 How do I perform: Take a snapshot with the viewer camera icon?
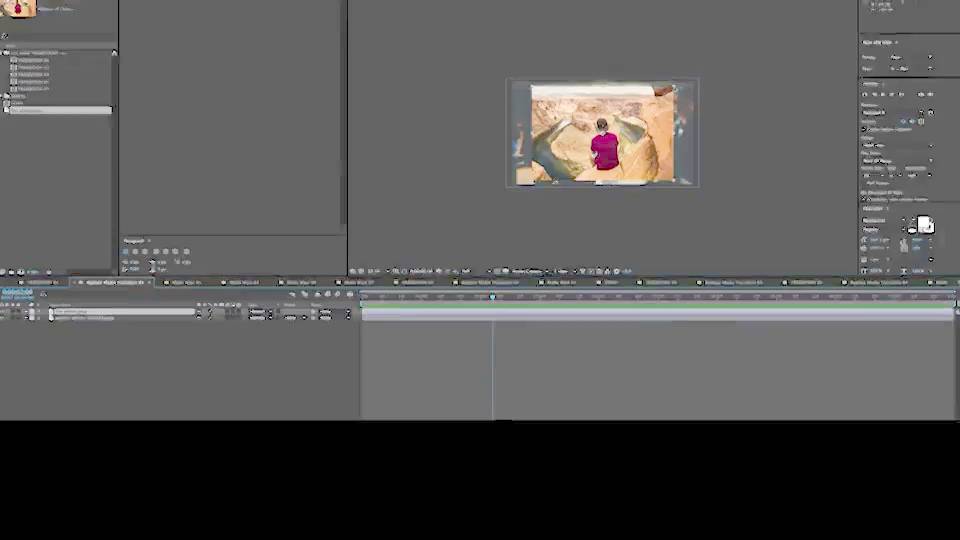(x=439, y=271)
